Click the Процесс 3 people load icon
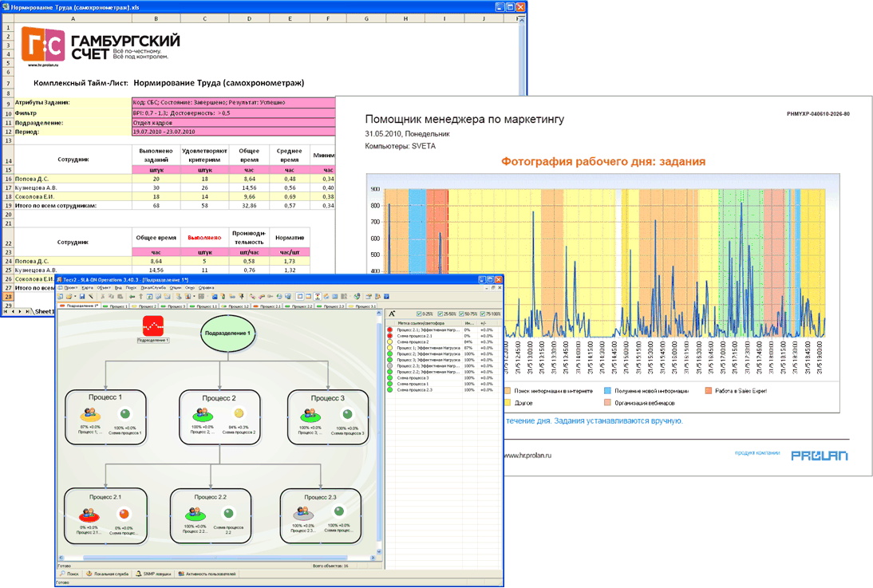This screenshot has height=588, width=873. [x=310, y=415]
